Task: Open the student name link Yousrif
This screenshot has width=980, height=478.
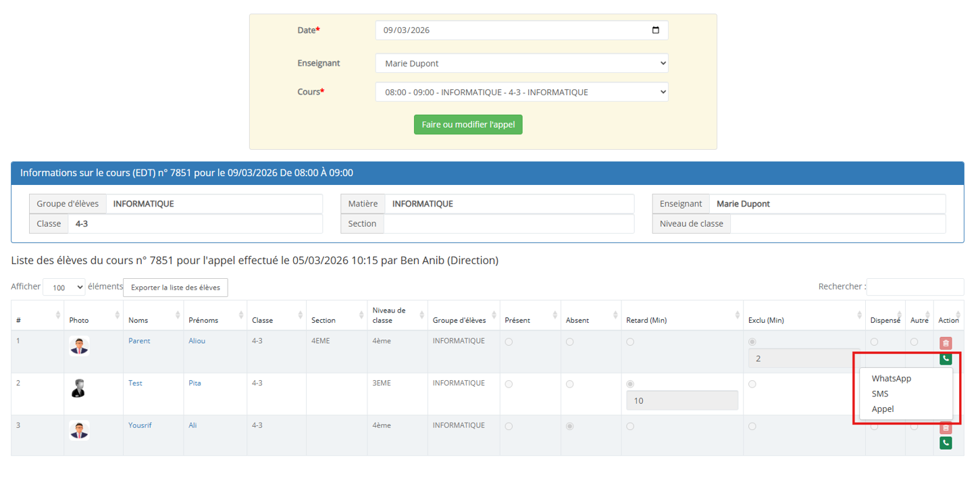Action: pos(140,425)
